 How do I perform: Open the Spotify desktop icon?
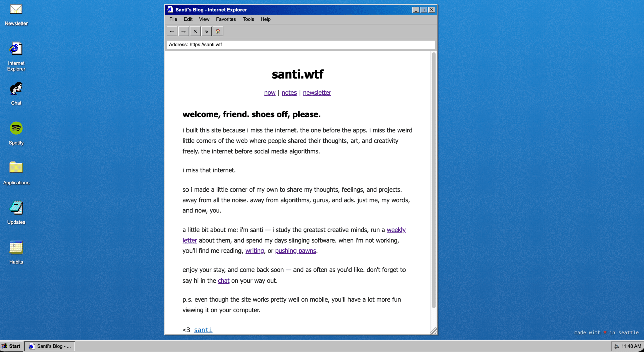[x=16, y=134]
